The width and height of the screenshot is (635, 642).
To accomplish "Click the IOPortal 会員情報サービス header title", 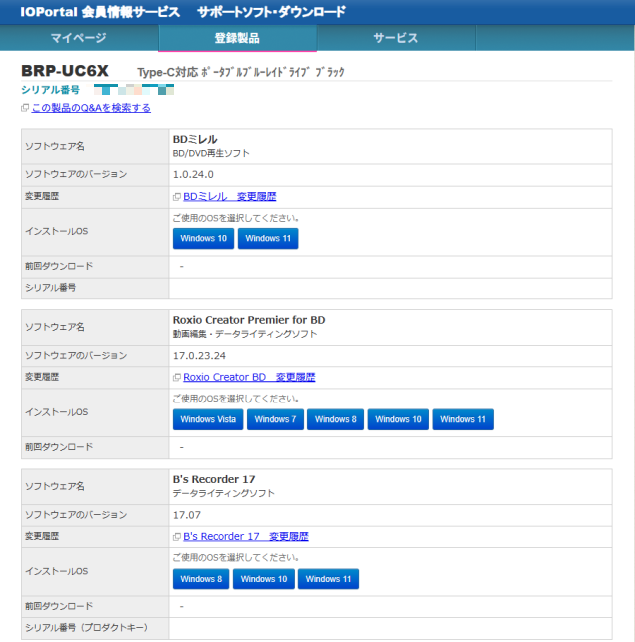I will (x=100, y=12).
